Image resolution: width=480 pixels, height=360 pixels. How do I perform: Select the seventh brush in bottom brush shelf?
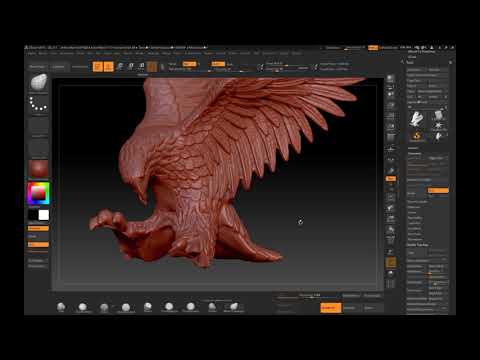[190, 306]
